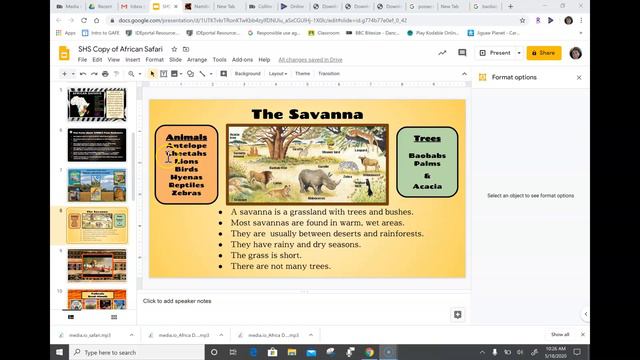The width and height of the screenshot is (640, 360).
Task: Select the Paint format tool
Action: point(116,74)
